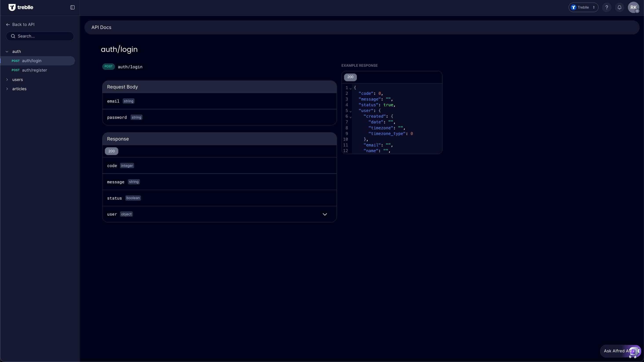Toggle the sidebar collapse icon

(x=72, y=7)
